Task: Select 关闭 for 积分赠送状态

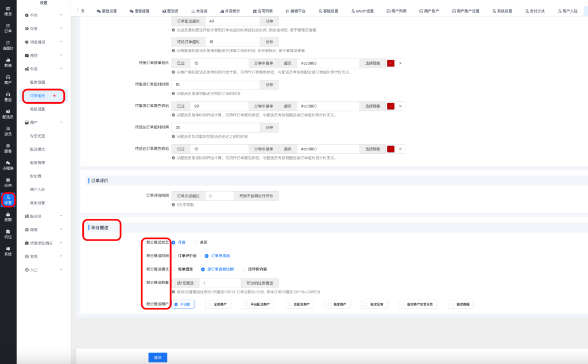Action: pyautogui.click(x=196, y=242)
